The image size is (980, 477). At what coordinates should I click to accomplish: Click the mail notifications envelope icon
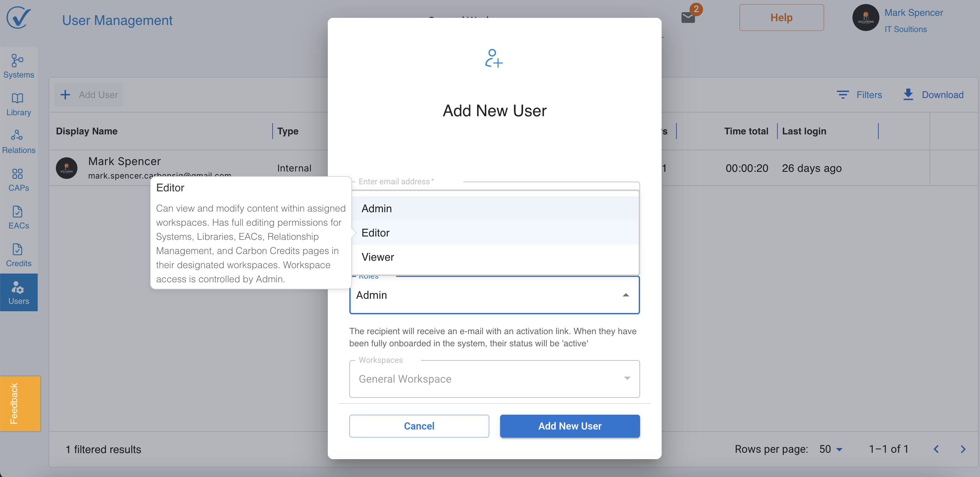[688, 18]
